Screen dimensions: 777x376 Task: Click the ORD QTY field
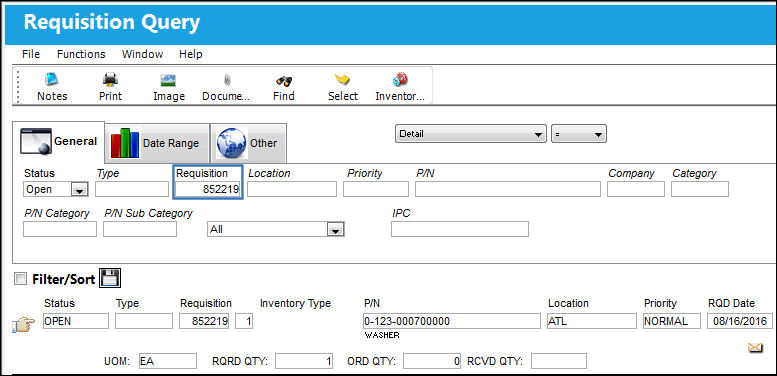click(432, 361)
